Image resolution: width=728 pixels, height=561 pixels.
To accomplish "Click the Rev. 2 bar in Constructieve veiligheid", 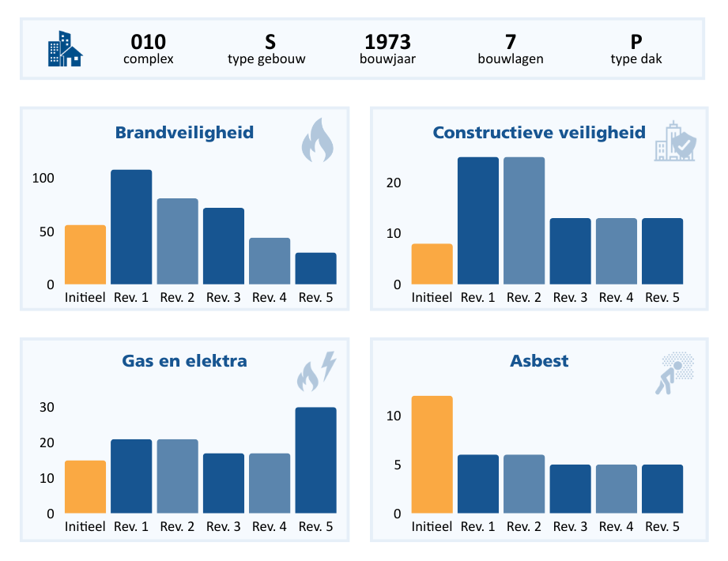I will 524,220.
